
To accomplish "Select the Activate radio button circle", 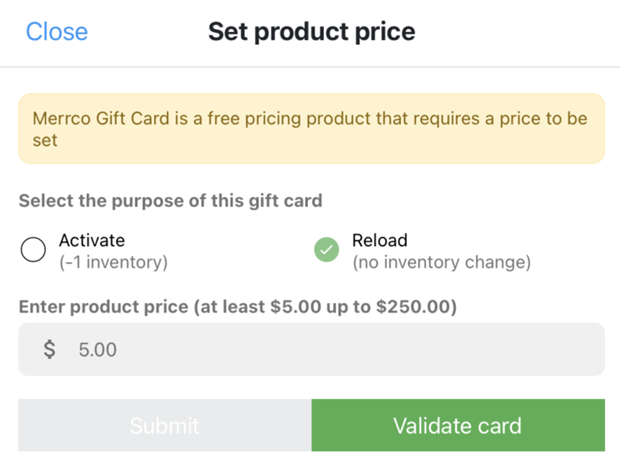I will pos(33,250).
